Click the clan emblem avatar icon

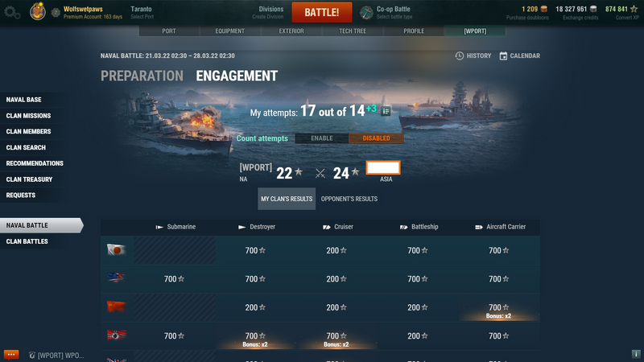coord(37,11)
